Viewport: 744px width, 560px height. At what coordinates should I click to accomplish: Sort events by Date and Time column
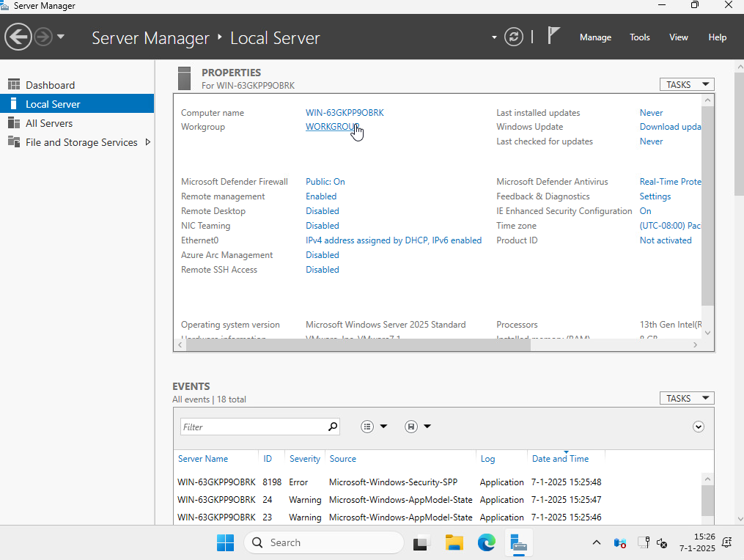(x=560, y=459)
